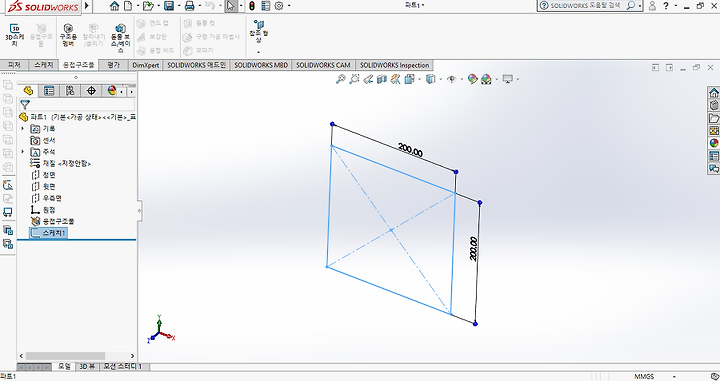This screenshot has height=381, width=720.
Task: Open Design Library icon in task pane
Action: [x=714, y=105]
